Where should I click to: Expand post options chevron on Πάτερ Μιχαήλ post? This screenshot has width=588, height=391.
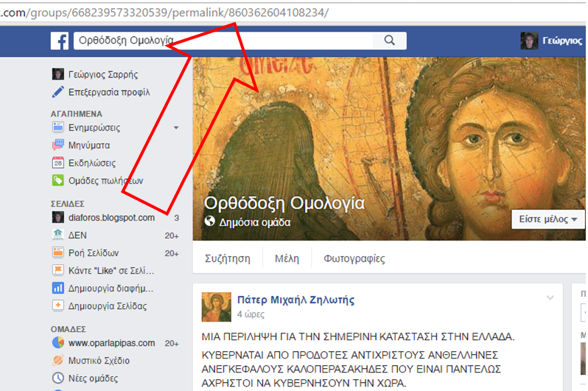550,298
